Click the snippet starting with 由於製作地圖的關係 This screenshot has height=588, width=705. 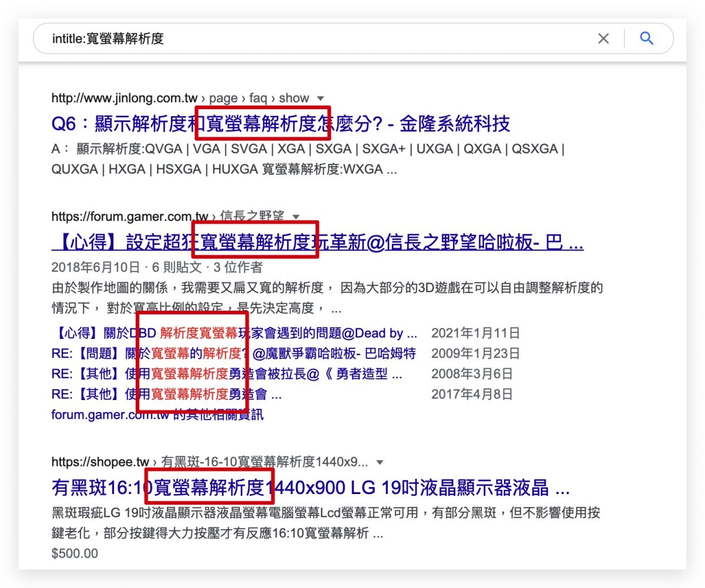click(327, 298)
